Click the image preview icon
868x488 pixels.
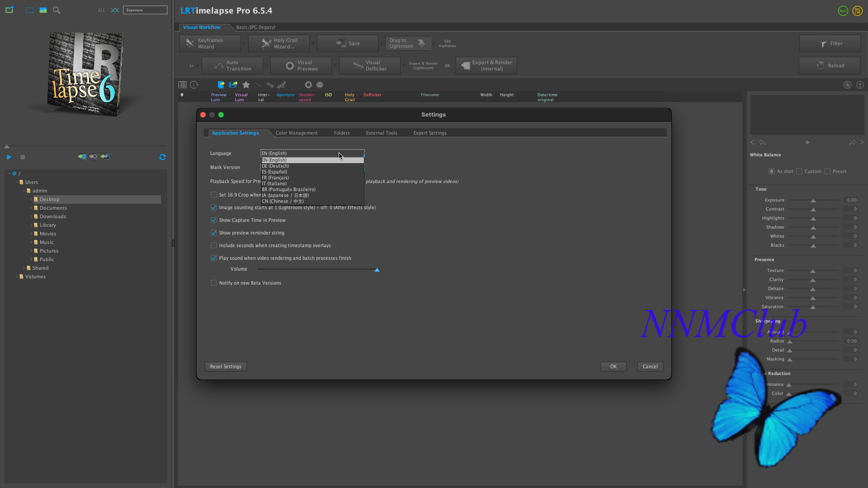tap(43, 10)
